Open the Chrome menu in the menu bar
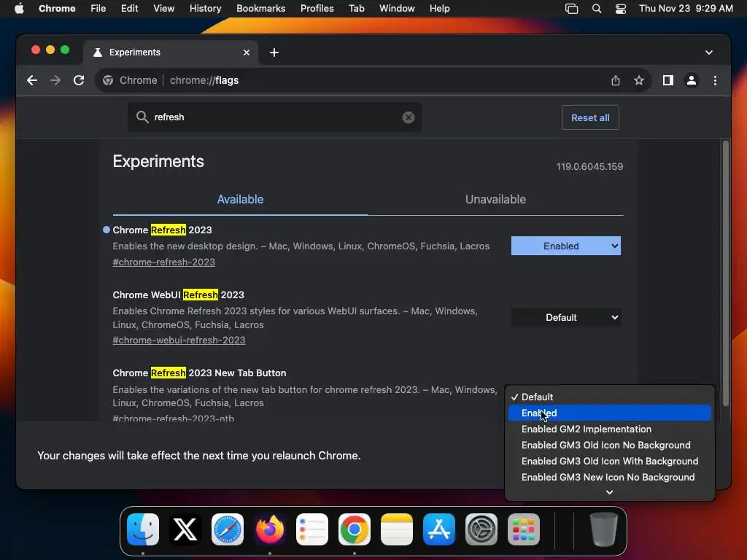The height and width of the screenshot is (560, 747). click(x=57, y=8)
